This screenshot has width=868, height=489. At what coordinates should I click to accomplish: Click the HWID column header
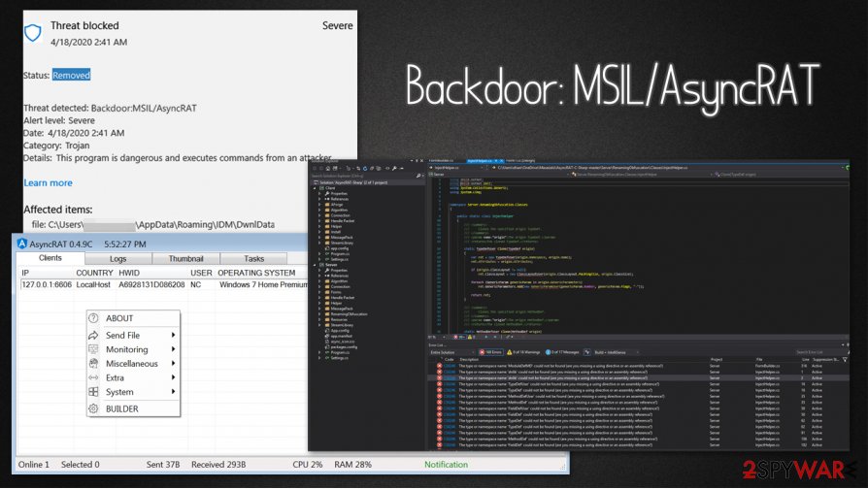(x=129, y=273)
